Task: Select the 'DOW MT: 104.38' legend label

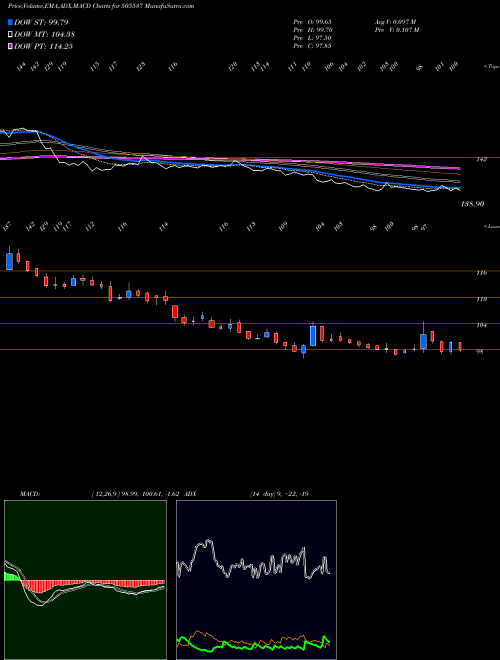Action: [x=45, y=35]
